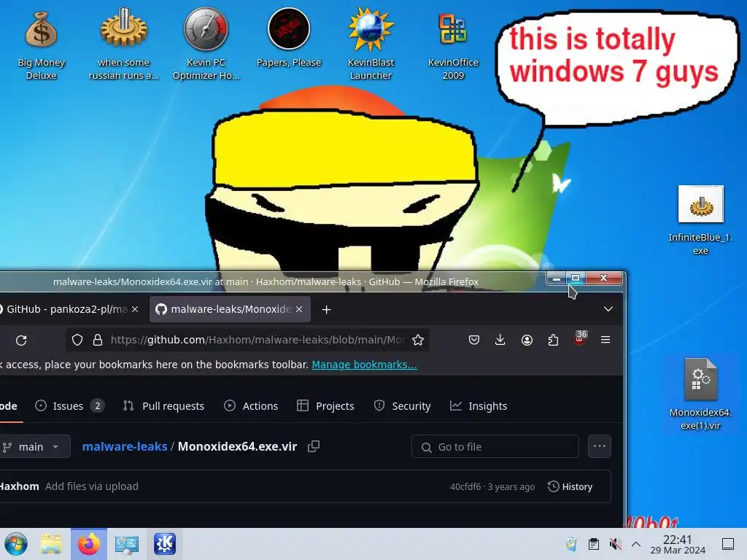
Task: Open the malware-leaks breadcrumb link
Action: click(x=125, y=446)
